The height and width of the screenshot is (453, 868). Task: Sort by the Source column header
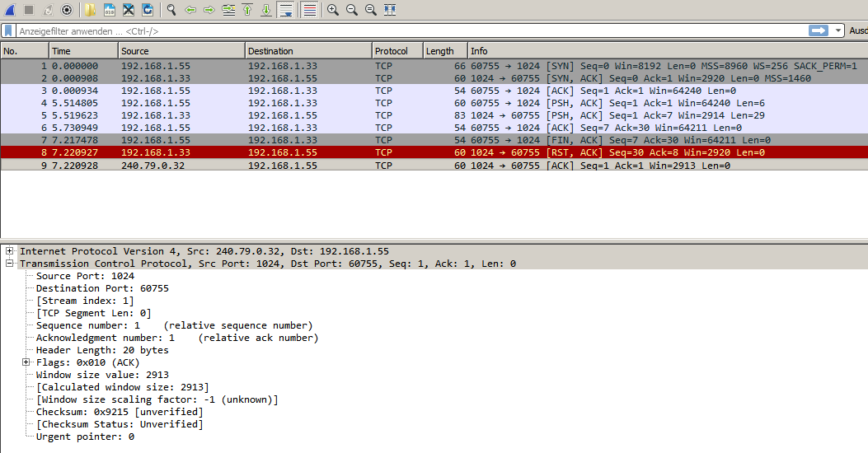tap(181, 51)
